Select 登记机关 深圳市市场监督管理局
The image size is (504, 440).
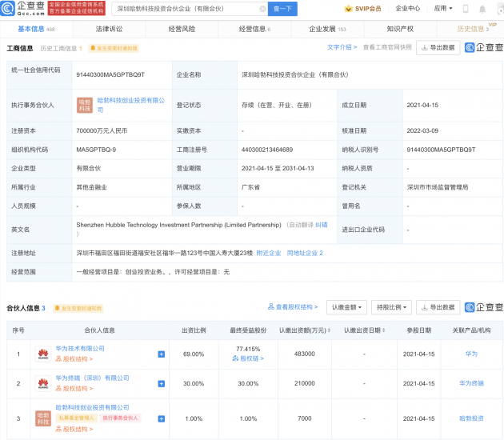(438, 187)
